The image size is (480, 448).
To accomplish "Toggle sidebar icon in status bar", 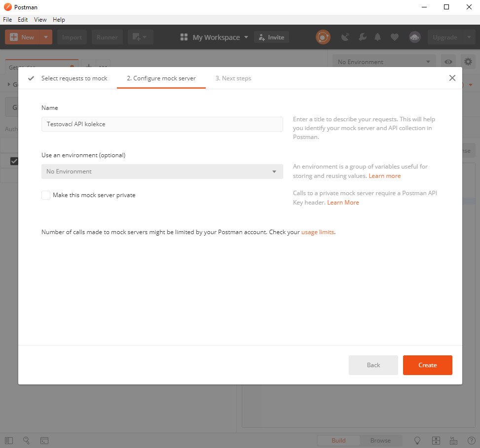I will coord(9,440).
